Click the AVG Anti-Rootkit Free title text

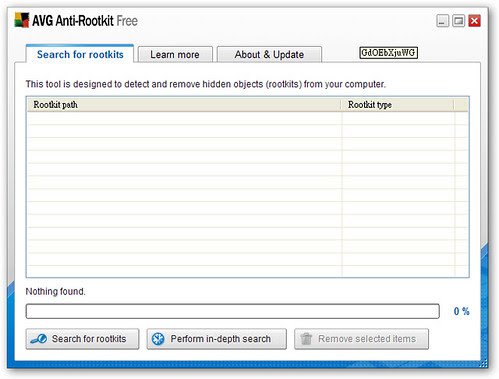click(x=85, y=21)
